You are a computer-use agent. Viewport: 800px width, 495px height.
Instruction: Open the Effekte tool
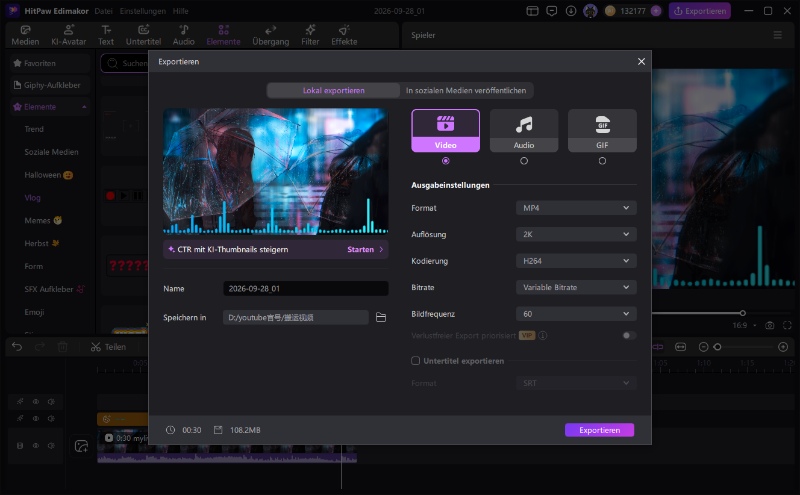coord(344,35)
